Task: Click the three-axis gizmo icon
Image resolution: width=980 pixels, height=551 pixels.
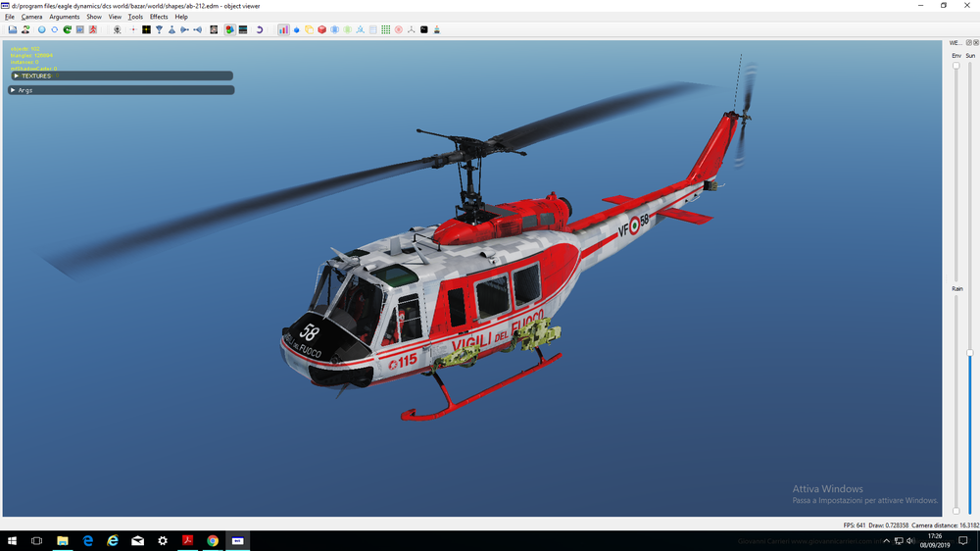Action: (x=412, y=29)
